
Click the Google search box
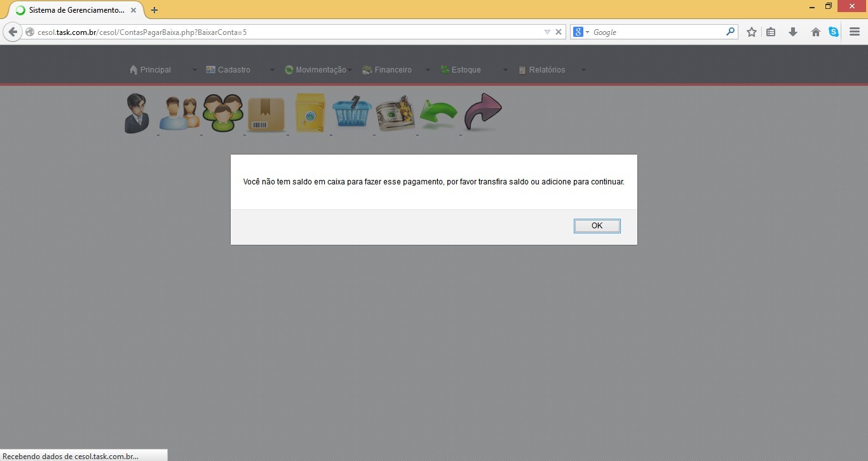658,32
